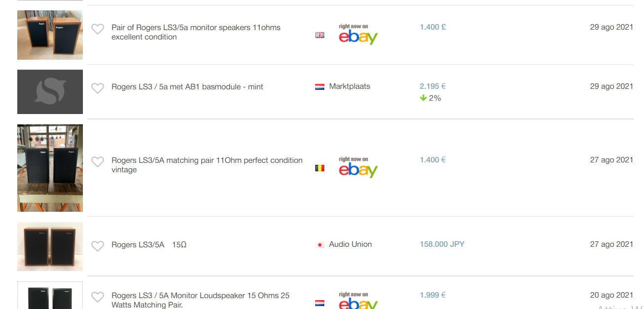Open the Marktplaats placeholder thumbnail image

pyautogui.click(x=50, y=92)
